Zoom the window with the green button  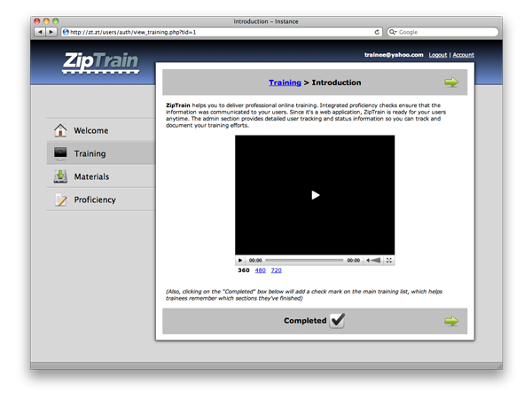click(56, 21)
